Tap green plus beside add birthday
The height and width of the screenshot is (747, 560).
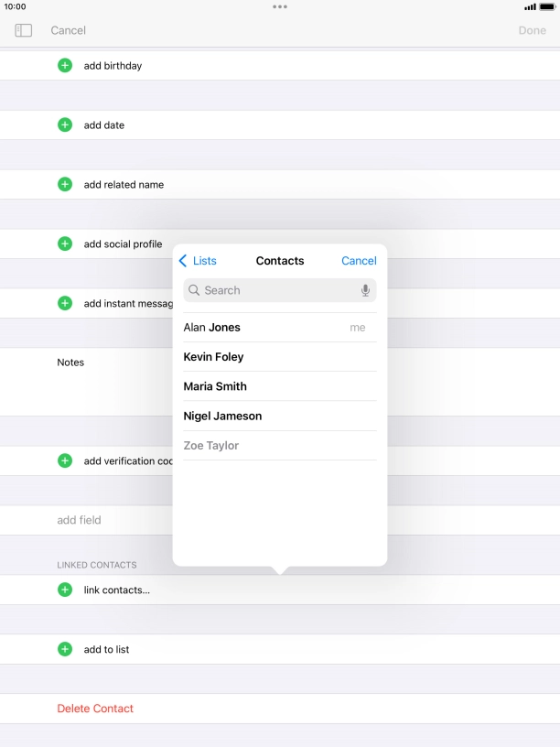pyautogui.click(x=65, y=66)
